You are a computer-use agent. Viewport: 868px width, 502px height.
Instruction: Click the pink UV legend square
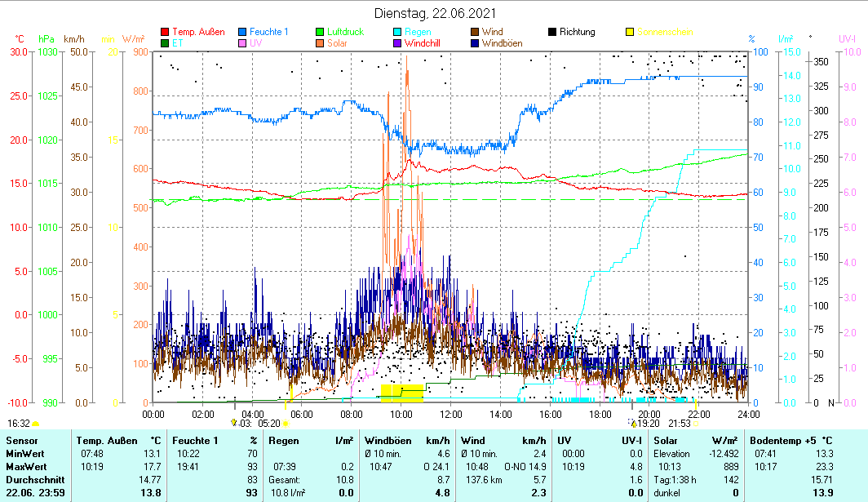point(243,43)
